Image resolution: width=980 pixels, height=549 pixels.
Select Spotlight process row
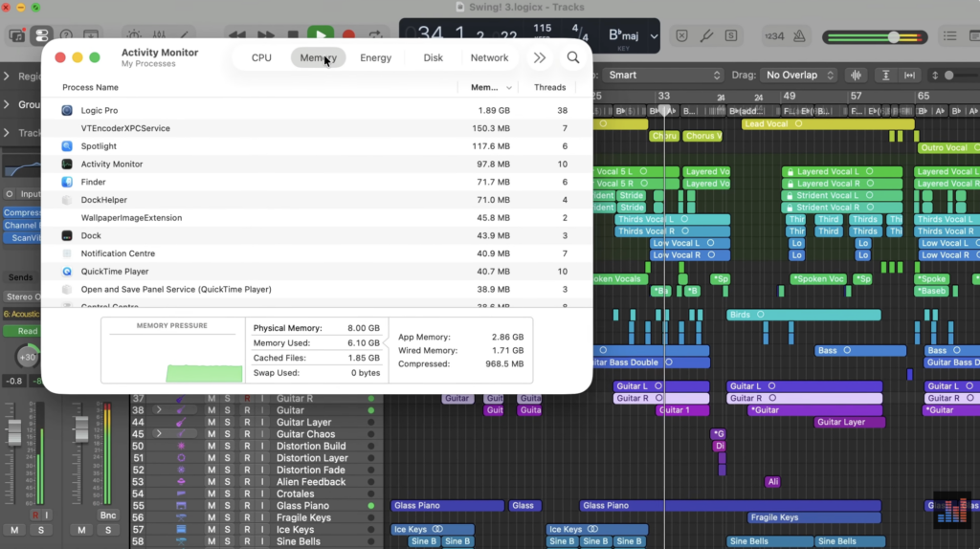[317, 146]
